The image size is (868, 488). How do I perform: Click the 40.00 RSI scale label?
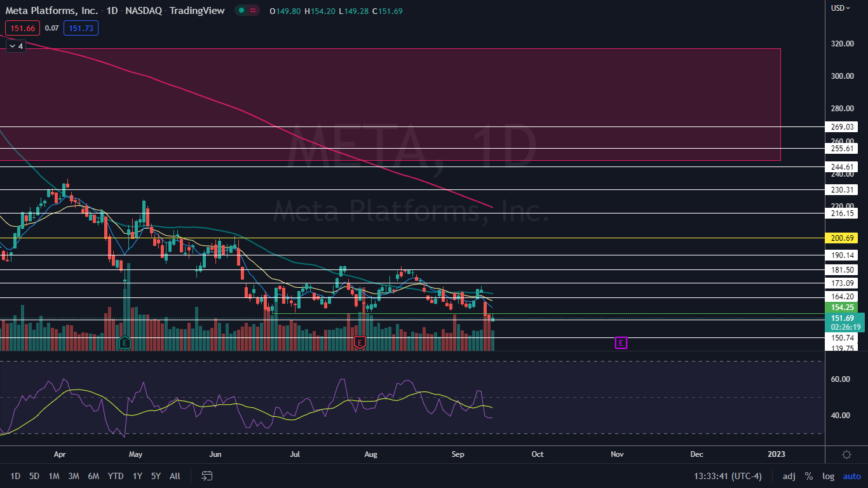pyautogui.click(x=841, y=416)
